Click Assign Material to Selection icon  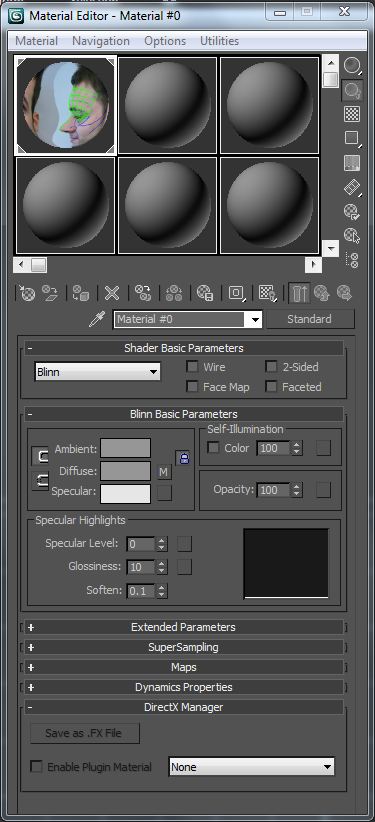pos(80,293)
